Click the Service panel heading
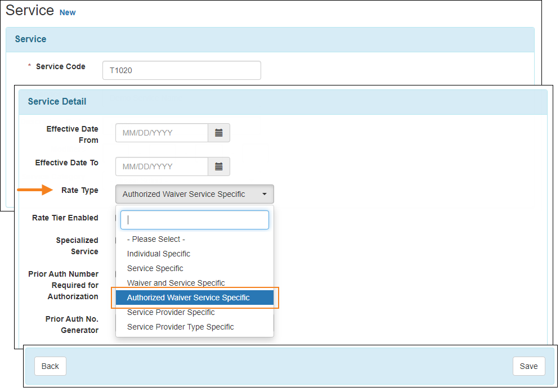The width and height of the screenshot is (560, 392). tap(31, 39)
